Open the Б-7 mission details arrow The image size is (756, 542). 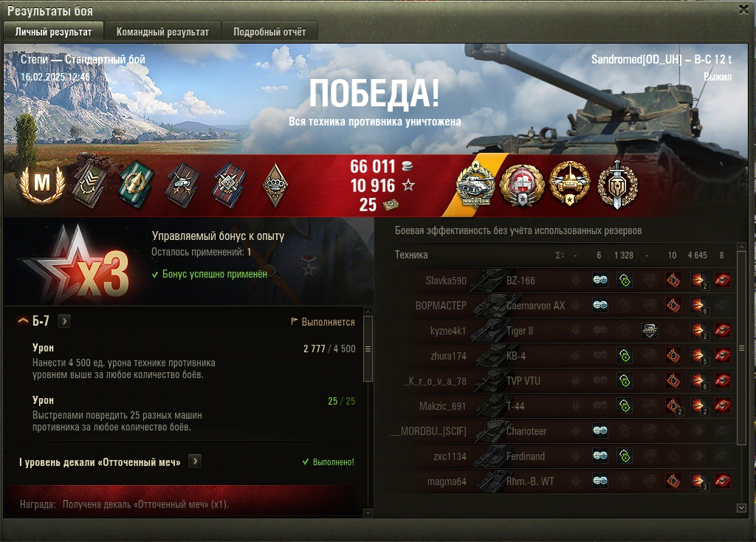pyautogui.click(x=64, y=320)
